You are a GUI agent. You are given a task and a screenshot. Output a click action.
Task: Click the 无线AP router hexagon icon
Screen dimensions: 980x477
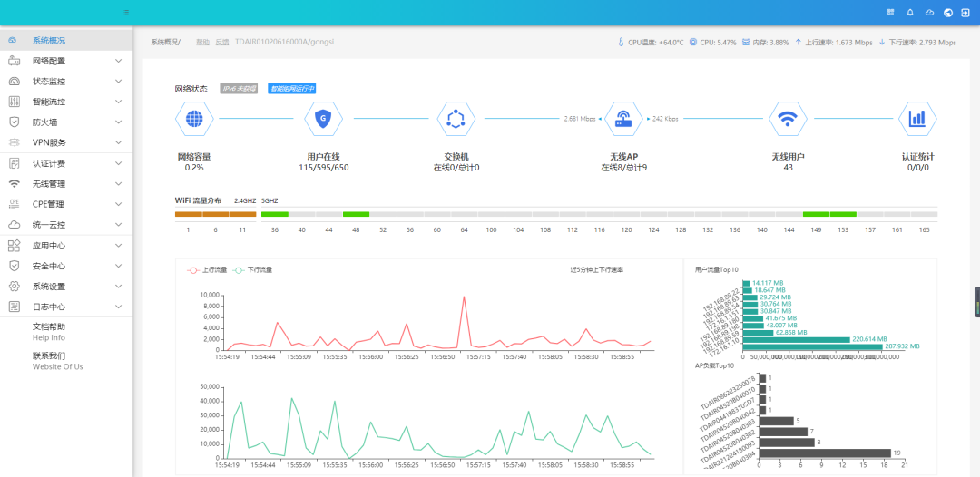(x=623, y=118)
